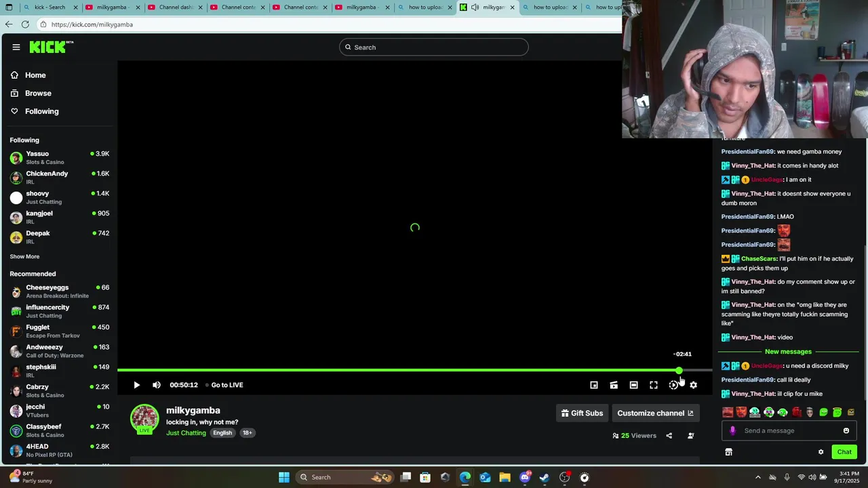Open video player settings gear
The image size is (868, 488).
point(693,385)
